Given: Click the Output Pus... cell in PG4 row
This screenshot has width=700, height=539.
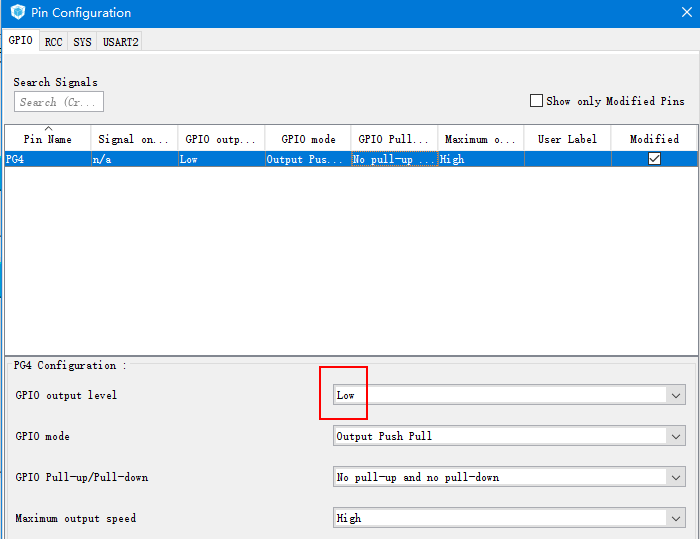Looking at the screenshot, I should [x=308, y=159].
